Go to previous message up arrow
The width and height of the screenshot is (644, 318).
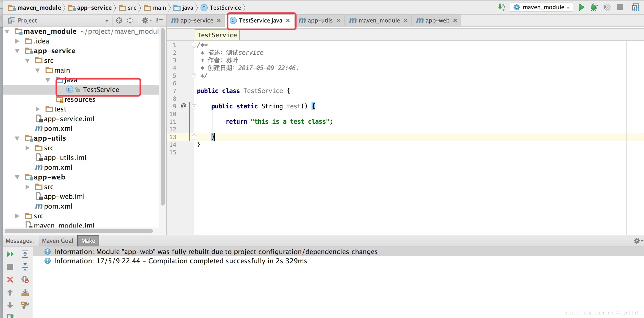[x=10, y=292]
